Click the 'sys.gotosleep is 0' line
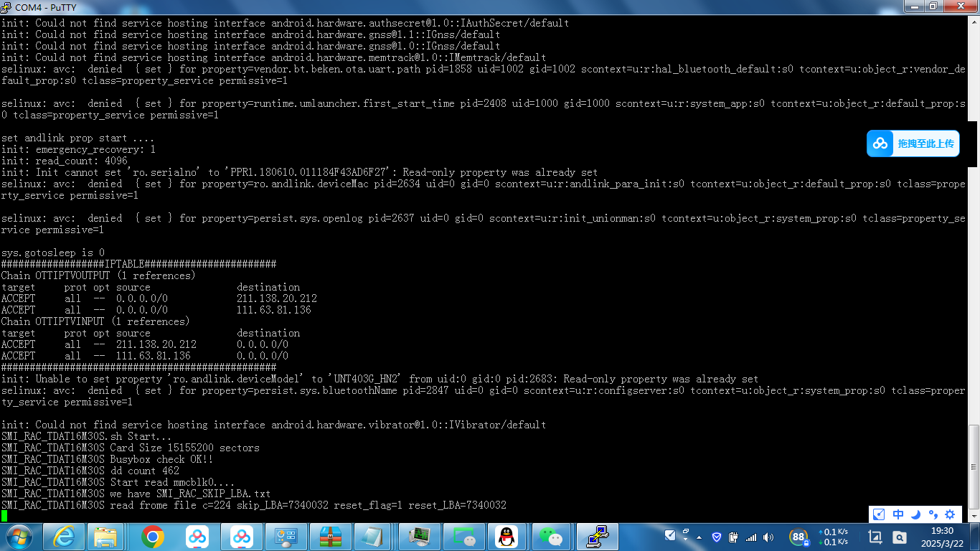980x551 pixels. pos(52,253)
